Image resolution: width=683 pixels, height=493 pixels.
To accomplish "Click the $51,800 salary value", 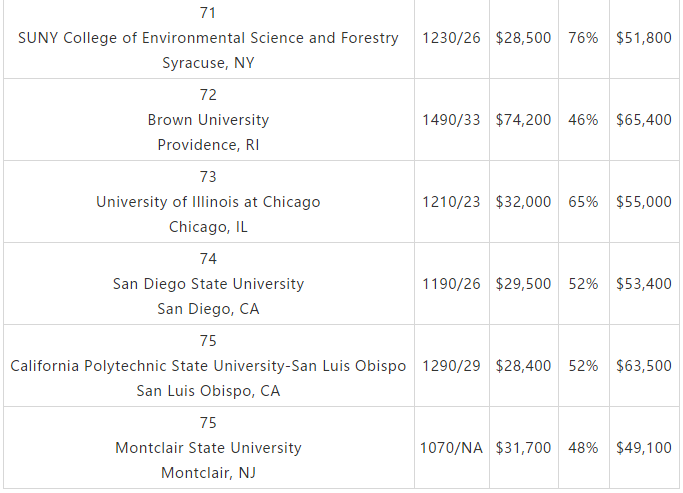I will pos(644,38).
